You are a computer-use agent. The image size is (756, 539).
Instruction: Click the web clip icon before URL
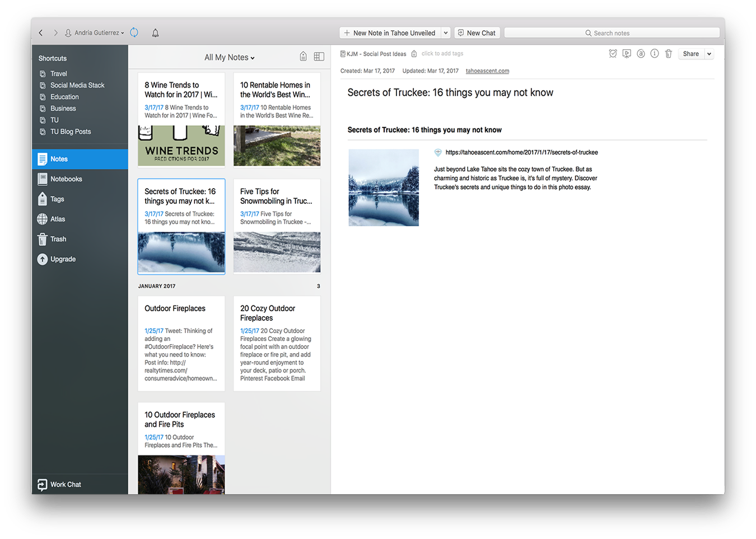(x=438, y=152)
